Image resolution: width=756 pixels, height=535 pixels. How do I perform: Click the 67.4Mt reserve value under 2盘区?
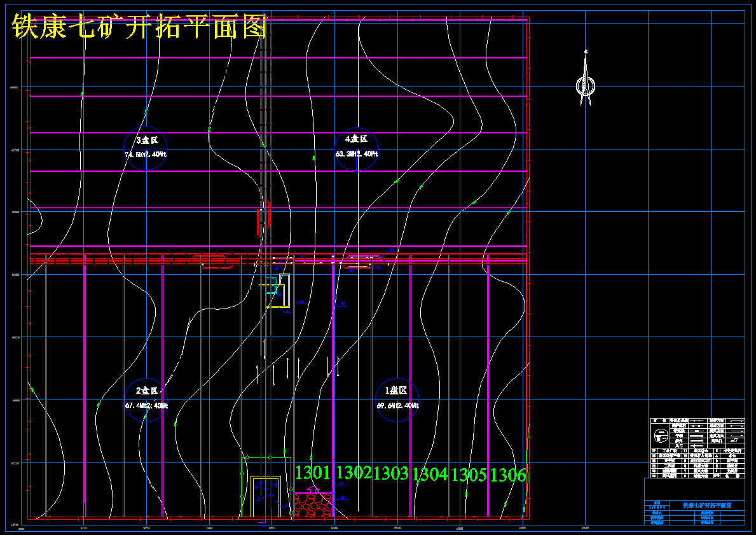point(135,406)
